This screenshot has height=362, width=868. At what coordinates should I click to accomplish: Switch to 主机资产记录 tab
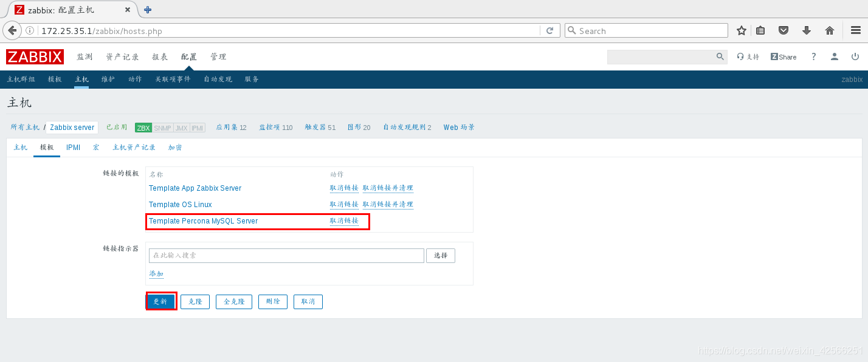[x=134, y=147]
